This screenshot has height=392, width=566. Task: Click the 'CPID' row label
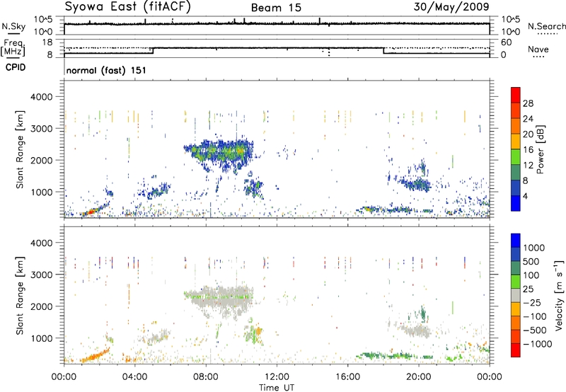pos(16,67)
